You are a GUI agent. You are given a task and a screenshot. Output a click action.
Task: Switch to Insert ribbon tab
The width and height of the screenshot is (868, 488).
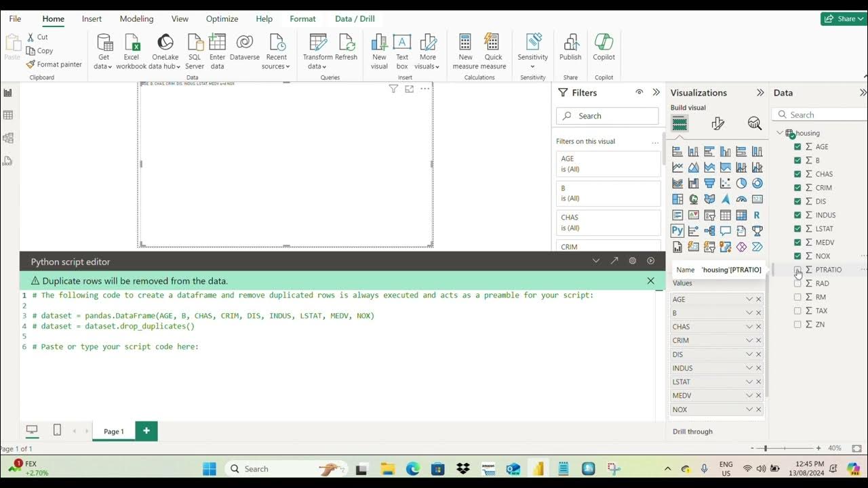pyautogui.click(x=92, y=19)
